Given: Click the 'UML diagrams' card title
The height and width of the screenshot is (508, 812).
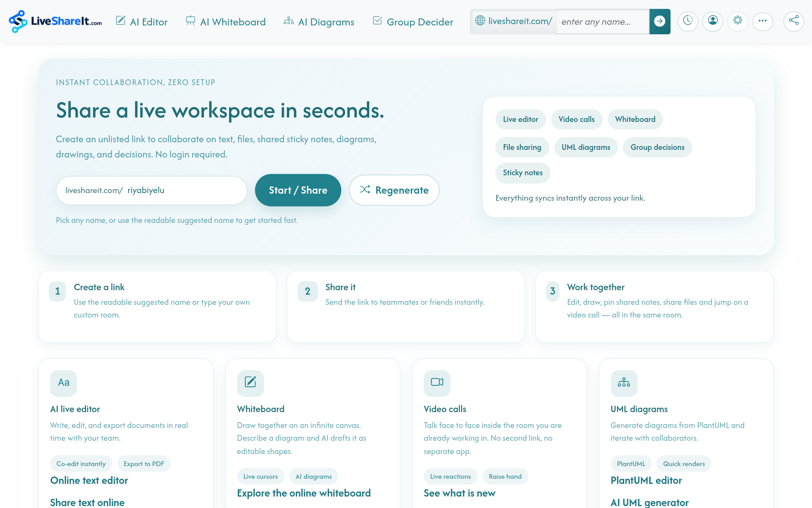Looking at the screenshot, I should click(x=639, y=409).
